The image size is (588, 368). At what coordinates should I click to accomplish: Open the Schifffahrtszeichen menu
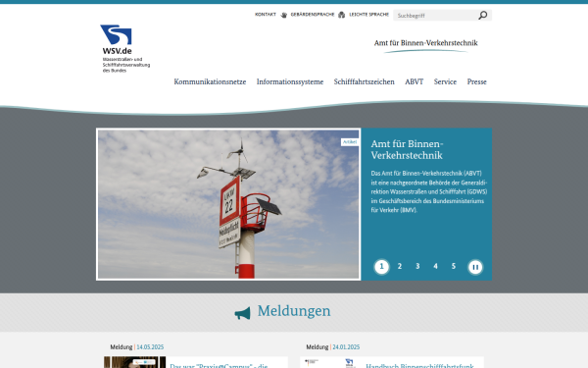(x=365, y=81)
